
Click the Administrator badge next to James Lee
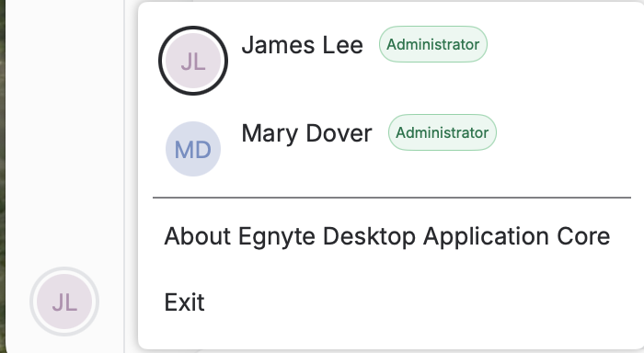433,44
